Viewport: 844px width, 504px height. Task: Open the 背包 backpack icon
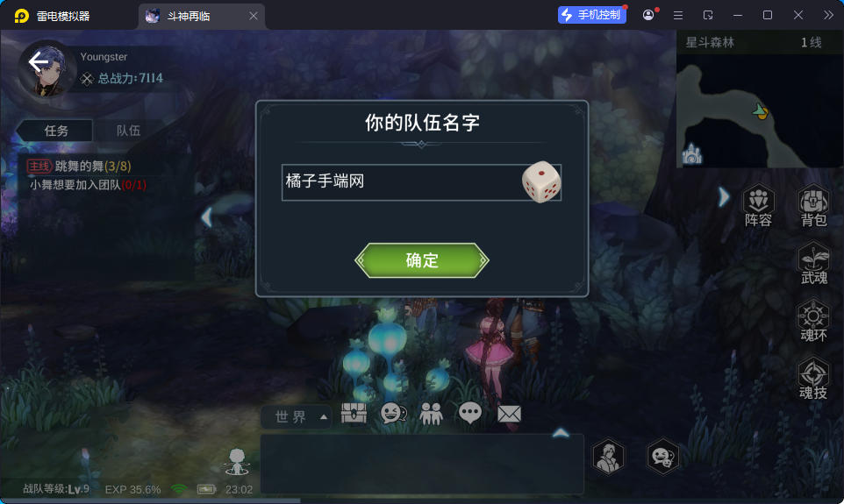813,205
